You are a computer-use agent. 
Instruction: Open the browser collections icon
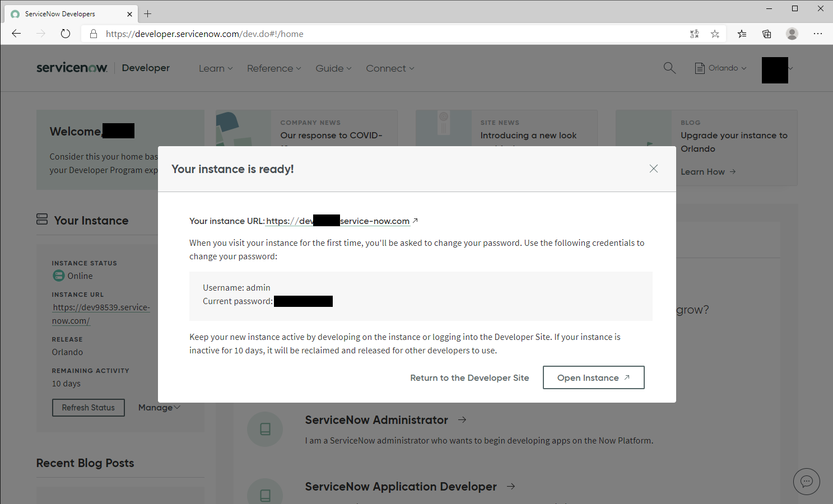click(767, 34)
